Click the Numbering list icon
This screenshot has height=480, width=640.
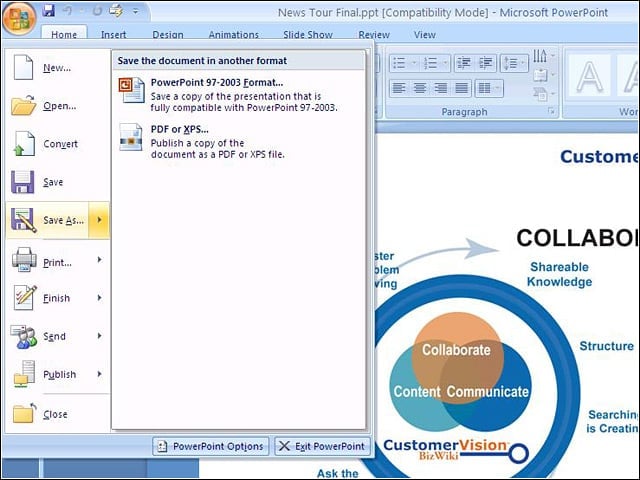(431, 63)
